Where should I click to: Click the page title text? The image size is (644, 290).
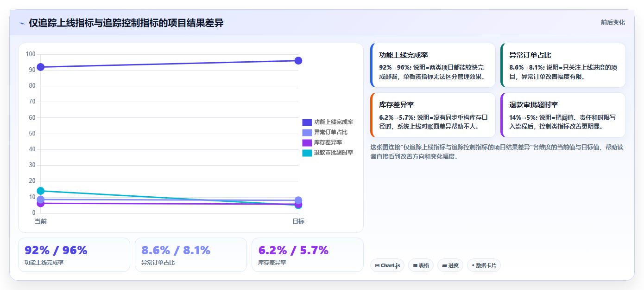[x=126, y=23]
